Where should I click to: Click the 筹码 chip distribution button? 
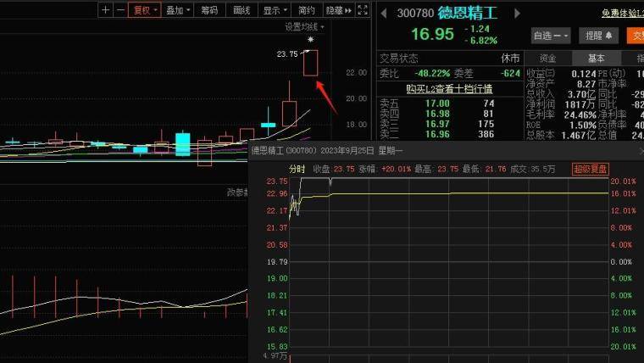209,10
